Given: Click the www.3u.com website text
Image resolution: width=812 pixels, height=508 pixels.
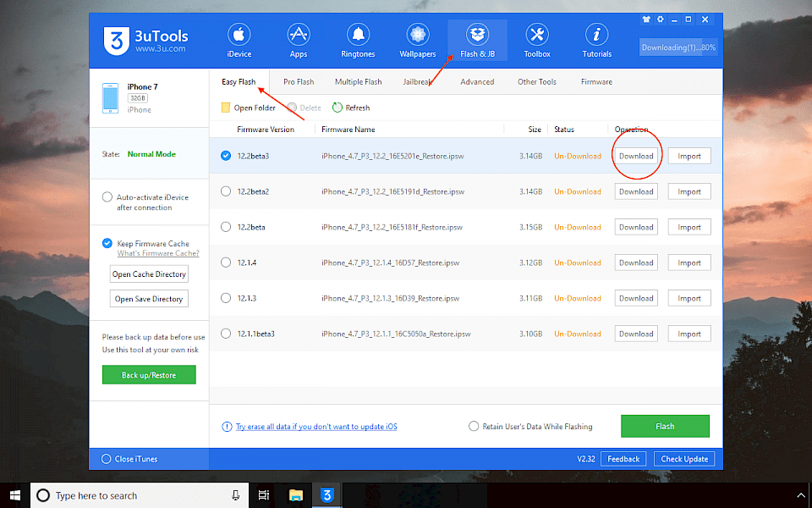Looking at the screenshot, I should [161, 49].
